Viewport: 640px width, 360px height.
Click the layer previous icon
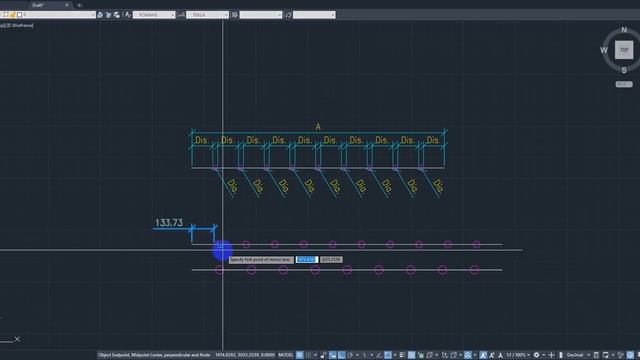pyautogui.click(x=108, y=15)
